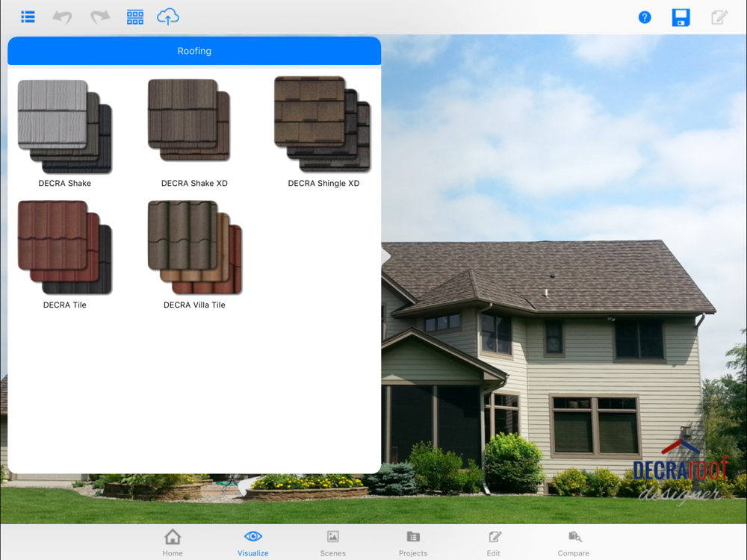Open the Scenes tab
Viewport: 747px width, 560px height.
tap(333, 542)
